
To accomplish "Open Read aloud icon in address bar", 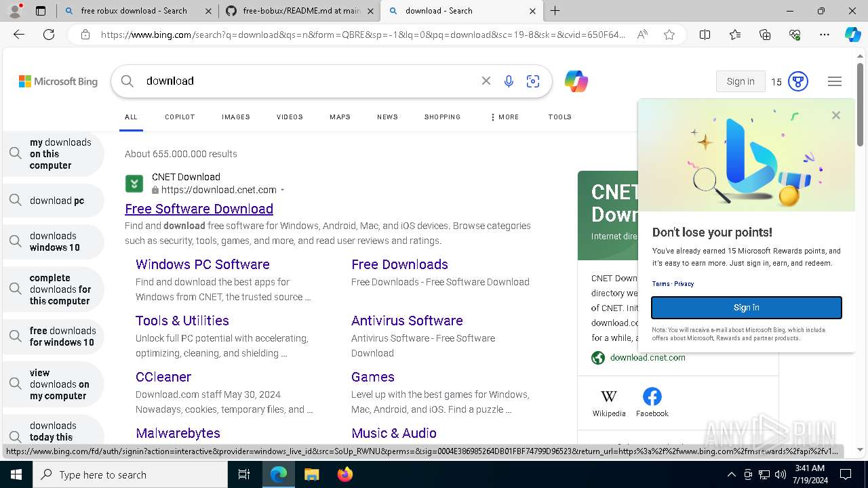I will tap(642, 35).
